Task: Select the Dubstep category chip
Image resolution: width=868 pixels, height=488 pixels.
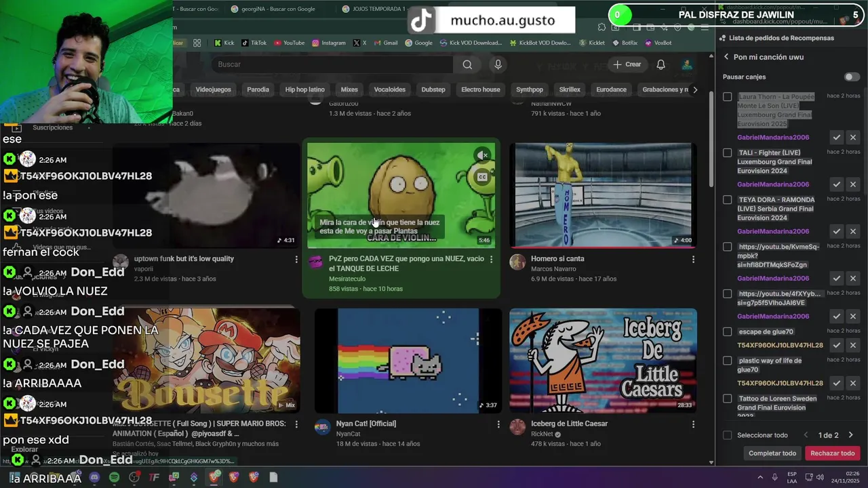Action: click(x=433, y=89)
